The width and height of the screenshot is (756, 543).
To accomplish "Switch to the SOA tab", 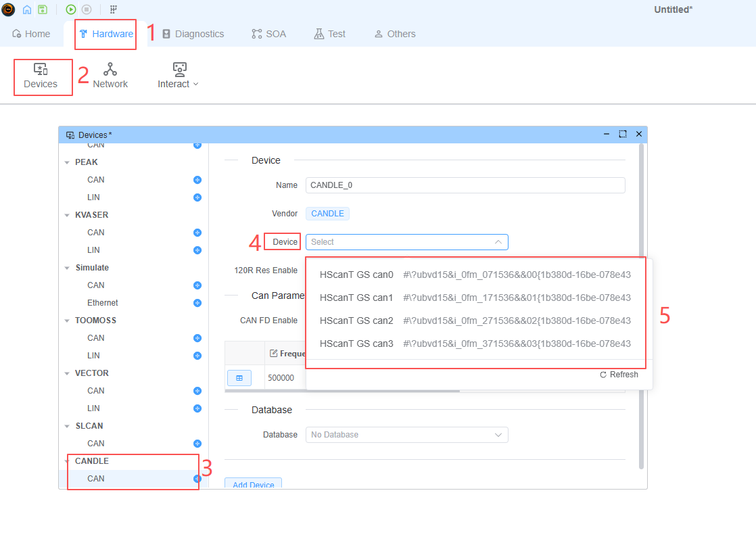I will (x=268, y=34).
